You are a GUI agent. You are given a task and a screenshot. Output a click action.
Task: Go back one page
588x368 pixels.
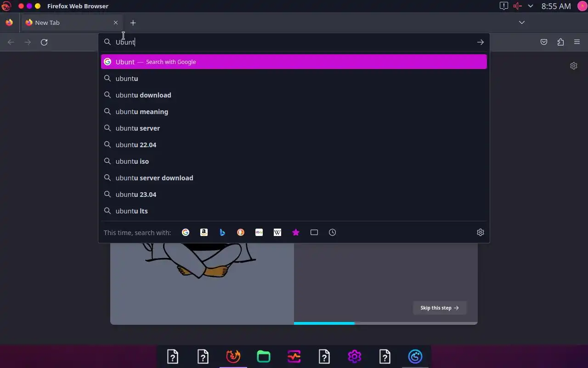click(x=11, y=42)
